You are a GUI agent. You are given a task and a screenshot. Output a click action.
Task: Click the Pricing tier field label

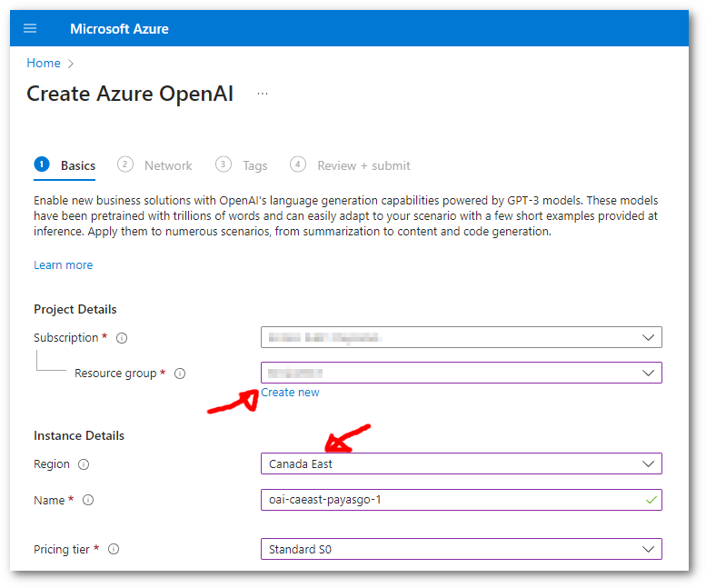point(62,549)
